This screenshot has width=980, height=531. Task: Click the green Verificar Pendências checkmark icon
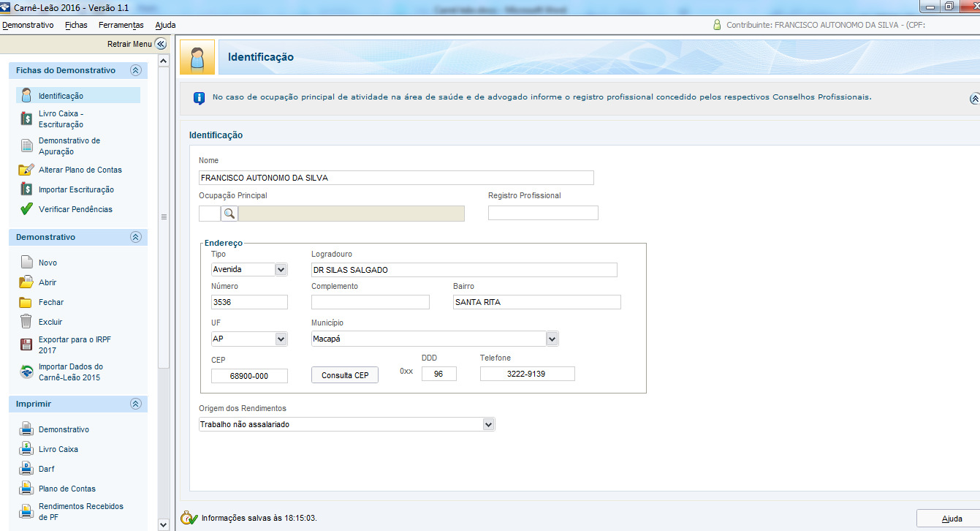click(26, 209)
